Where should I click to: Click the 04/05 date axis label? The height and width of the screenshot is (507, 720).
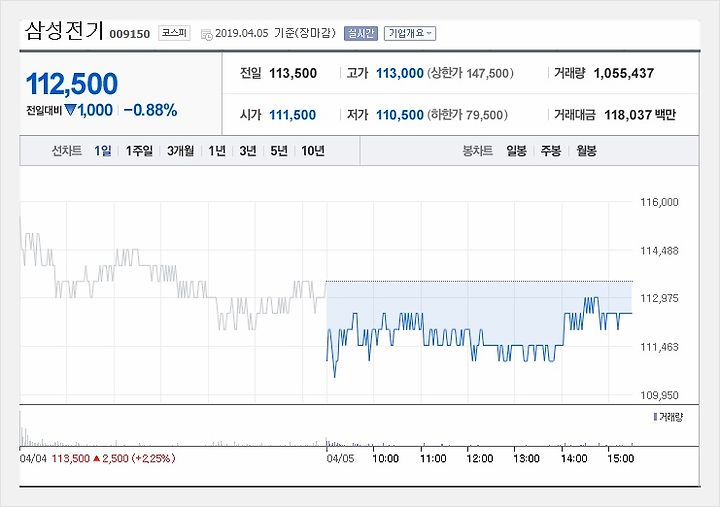[x=340, y=458]
